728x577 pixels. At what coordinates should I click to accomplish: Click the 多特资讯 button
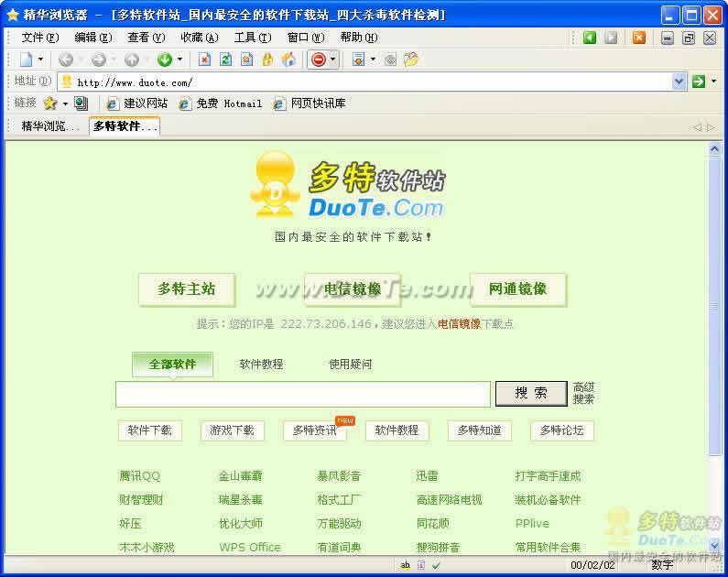coord(315,430)
